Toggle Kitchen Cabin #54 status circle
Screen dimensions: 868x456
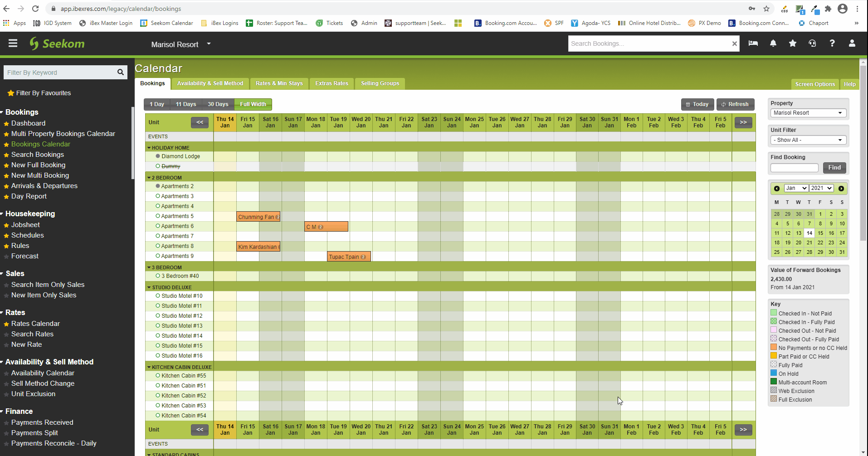coord(158,415)
